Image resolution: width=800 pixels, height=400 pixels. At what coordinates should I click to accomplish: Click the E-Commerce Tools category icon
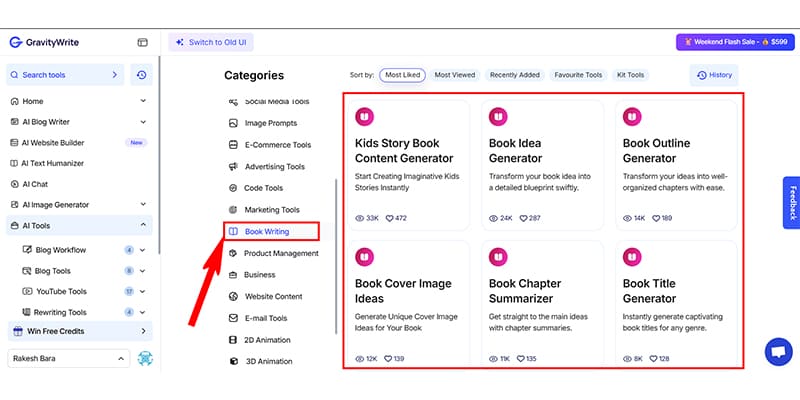(233, 145)
